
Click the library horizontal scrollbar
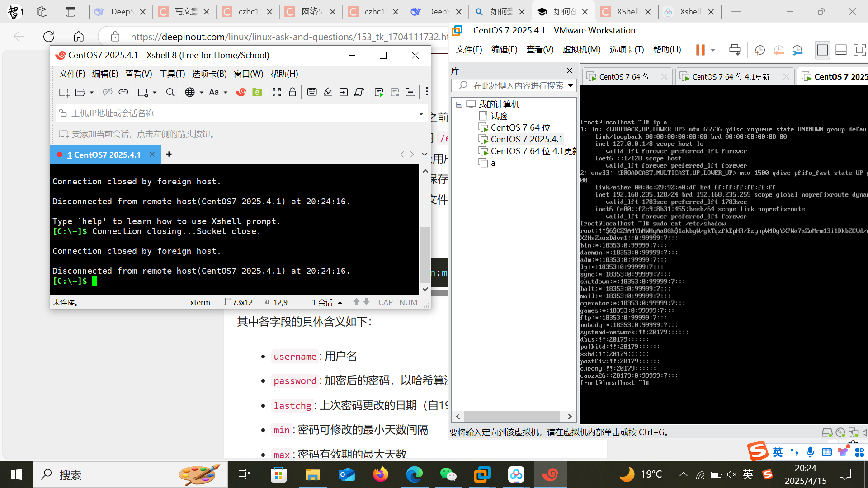coord(512,416)
